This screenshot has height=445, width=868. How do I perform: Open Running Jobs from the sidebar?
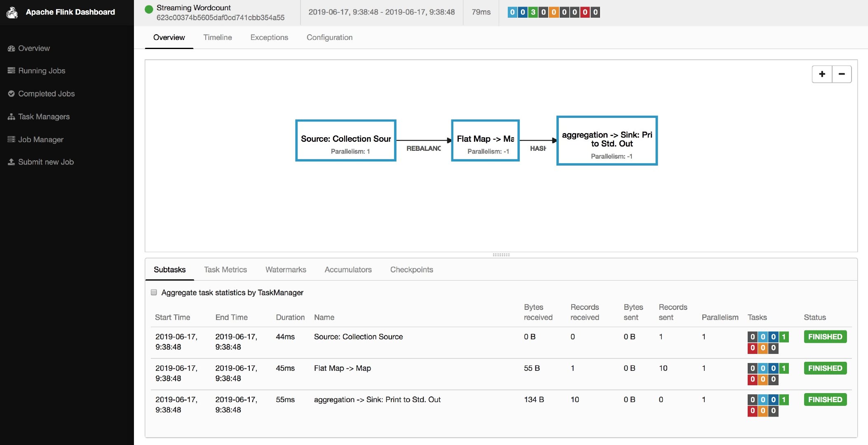pos(41,70)
